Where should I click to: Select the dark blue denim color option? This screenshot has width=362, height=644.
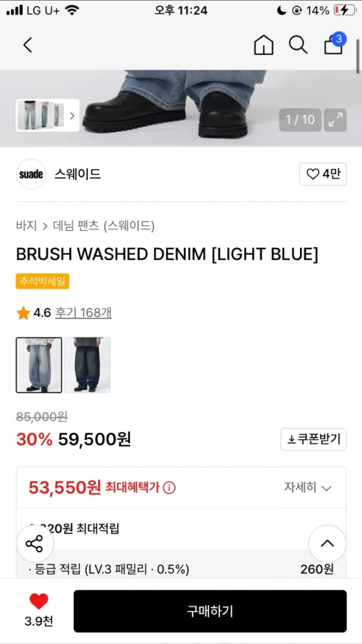click(x=87, y=365)
